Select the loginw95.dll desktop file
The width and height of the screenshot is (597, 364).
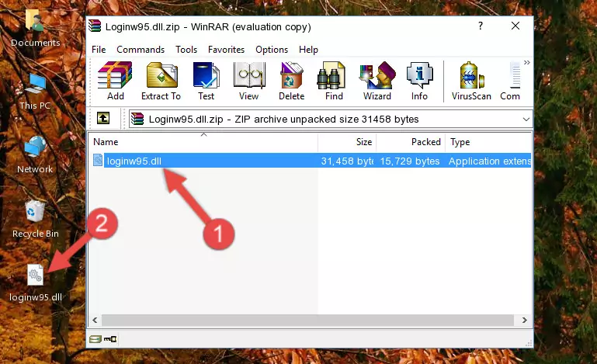point(36,283)
